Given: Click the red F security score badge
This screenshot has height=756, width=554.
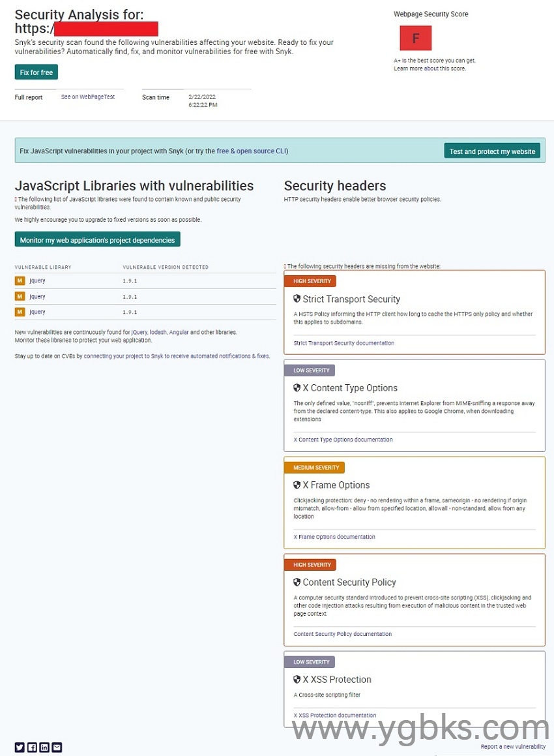Looking at the screenshot, I should (415, 38).
